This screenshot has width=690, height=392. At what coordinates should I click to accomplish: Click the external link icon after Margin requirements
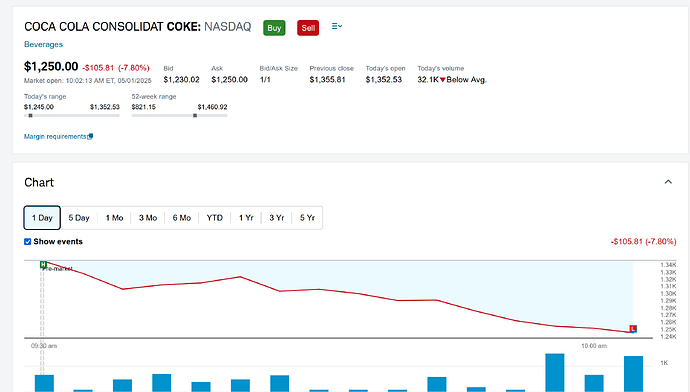tap(90, 136)
